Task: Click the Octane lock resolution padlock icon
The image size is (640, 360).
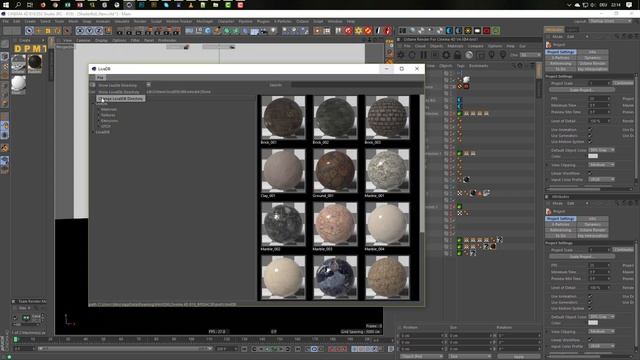Action: coord(458,55)
